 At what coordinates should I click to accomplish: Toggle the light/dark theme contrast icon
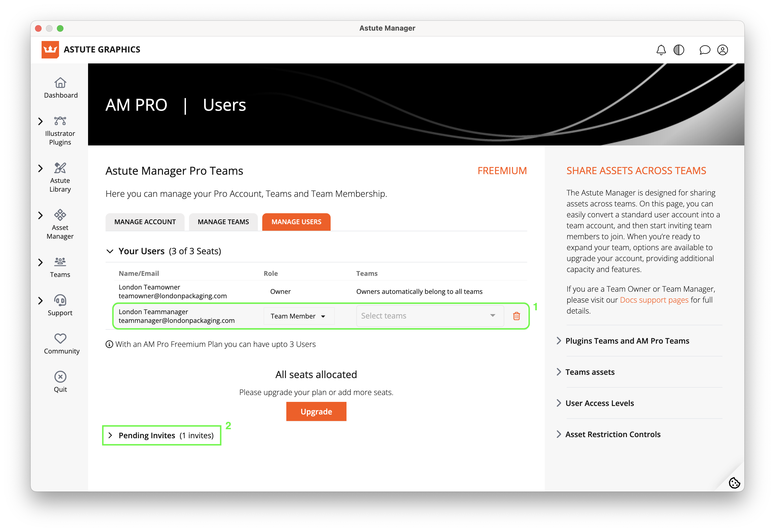(x=679, y=50)
